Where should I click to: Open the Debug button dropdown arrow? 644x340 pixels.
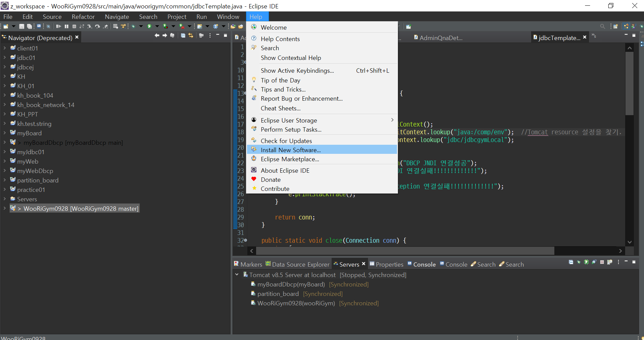click(141, 26)
